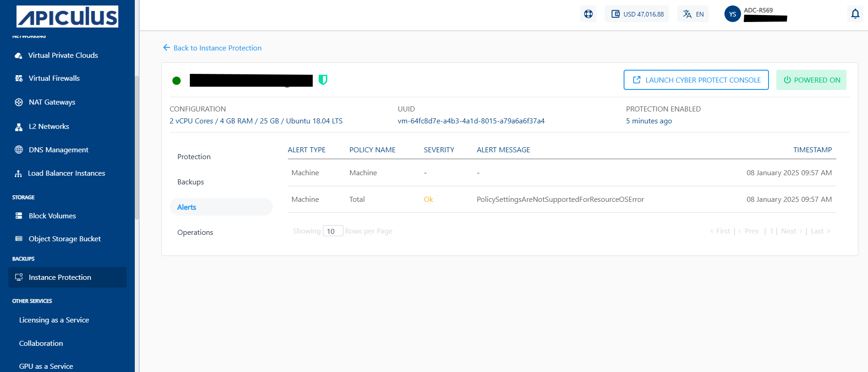Switch to the Operations tab

(x=195, y=232)
